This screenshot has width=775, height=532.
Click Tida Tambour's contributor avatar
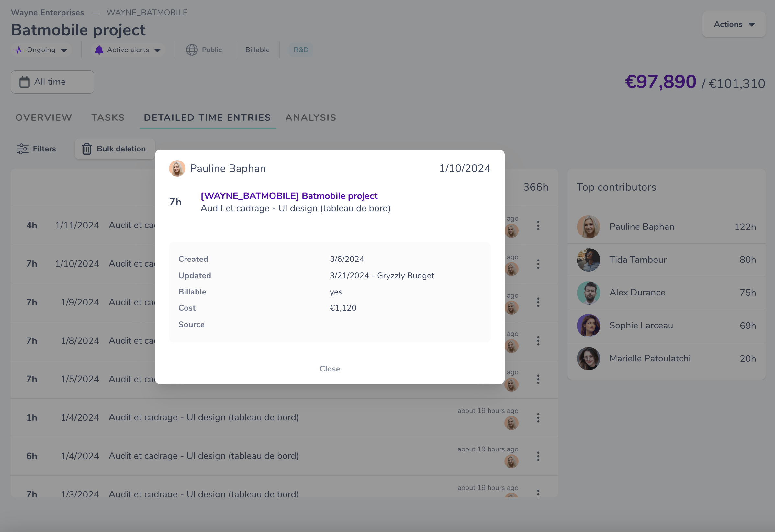(x=588, y=260)
